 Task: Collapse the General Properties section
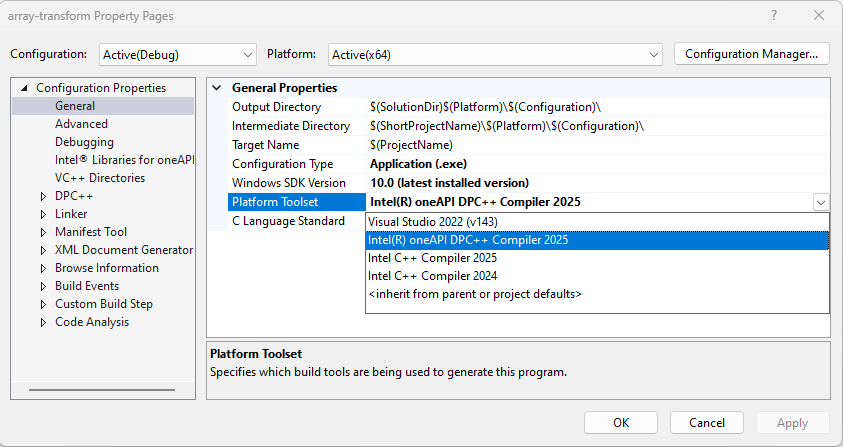pyautogui.click(x=218, y=88)
